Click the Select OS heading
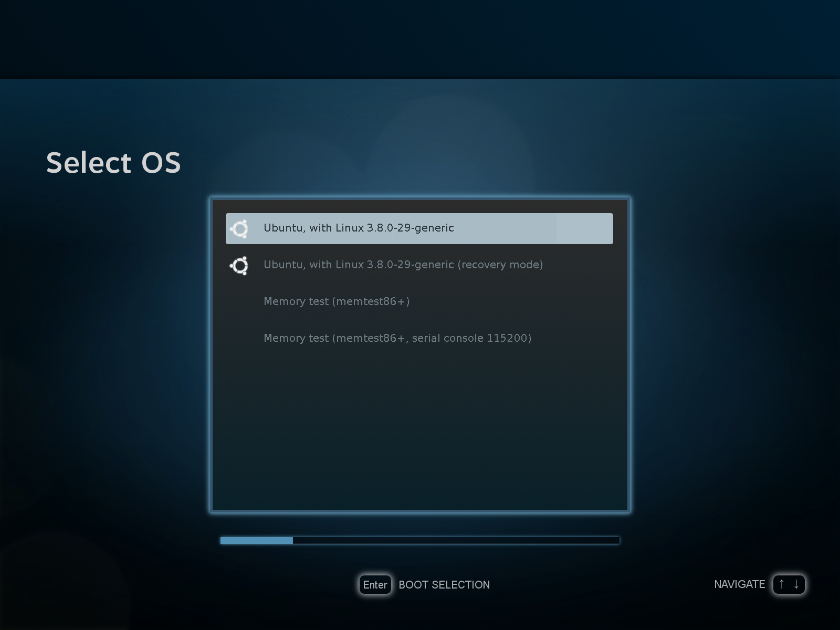Screen dimensions: 840x630 (113, 162)
